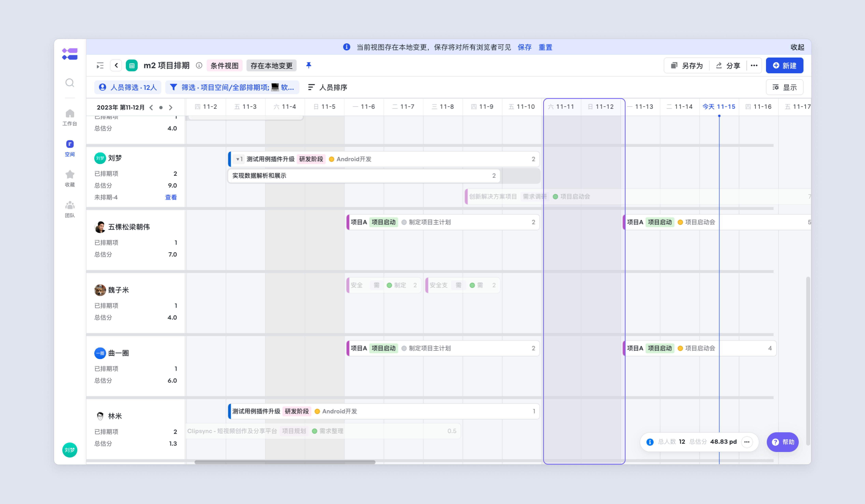Open the 显示 display settings

[784, 87]
